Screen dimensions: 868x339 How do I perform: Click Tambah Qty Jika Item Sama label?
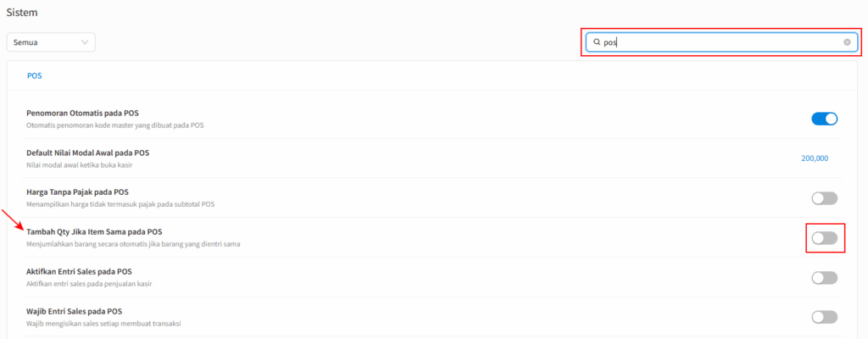[x=94, y=232]
